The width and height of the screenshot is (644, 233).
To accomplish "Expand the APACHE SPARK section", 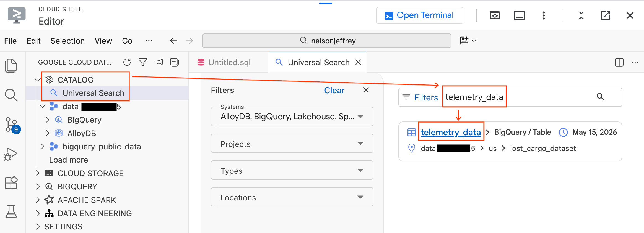I will (x=38, y=200).
